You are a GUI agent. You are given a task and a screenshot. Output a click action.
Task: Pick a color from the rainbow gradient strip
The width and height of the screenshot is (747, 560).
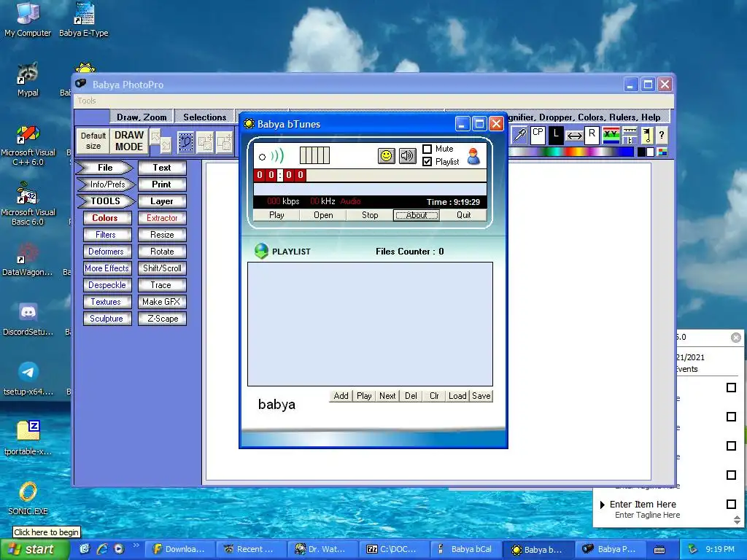point(572,152)
